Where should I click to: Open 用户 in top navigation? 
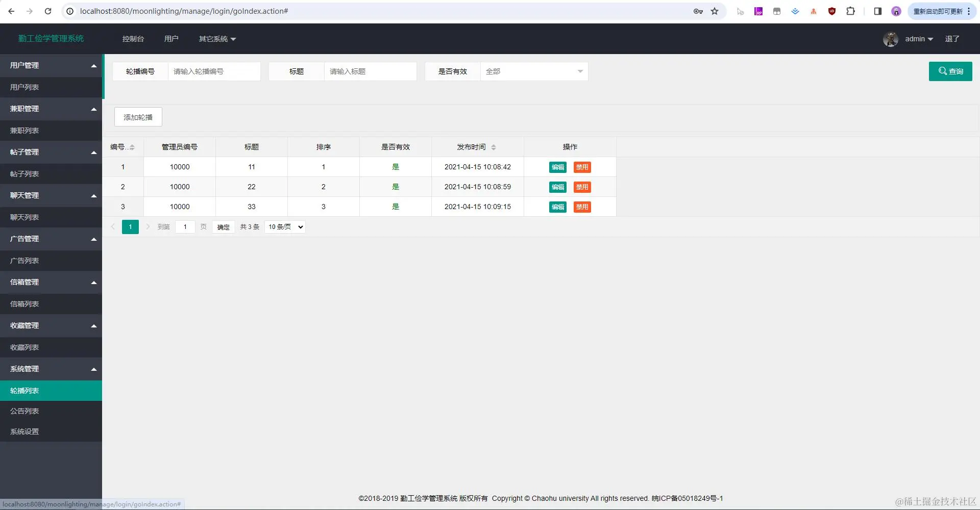tap(171, 39)
